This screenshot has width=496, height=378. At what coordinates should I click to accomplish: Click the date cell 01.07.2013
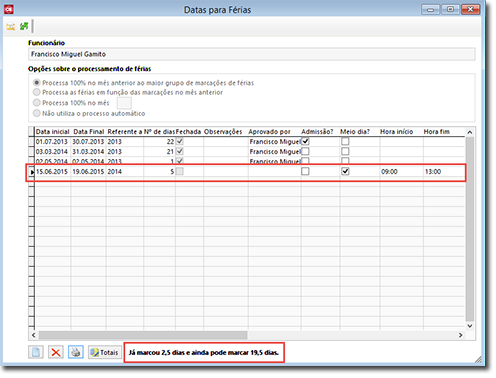click(52, 142)
